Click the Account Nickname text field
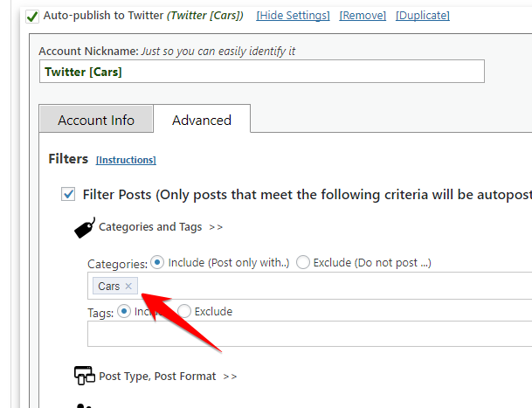 pyautogui.click(x=261, y=72)
